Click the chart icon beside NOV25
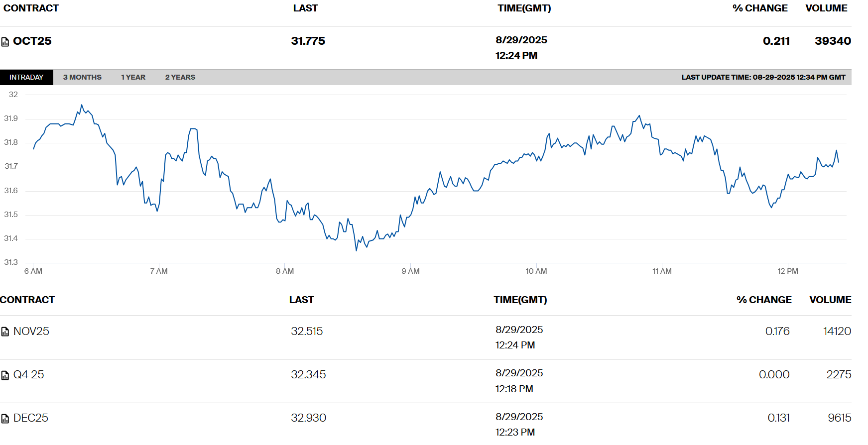The image size is (868, 445). click(x=5, y=332)
